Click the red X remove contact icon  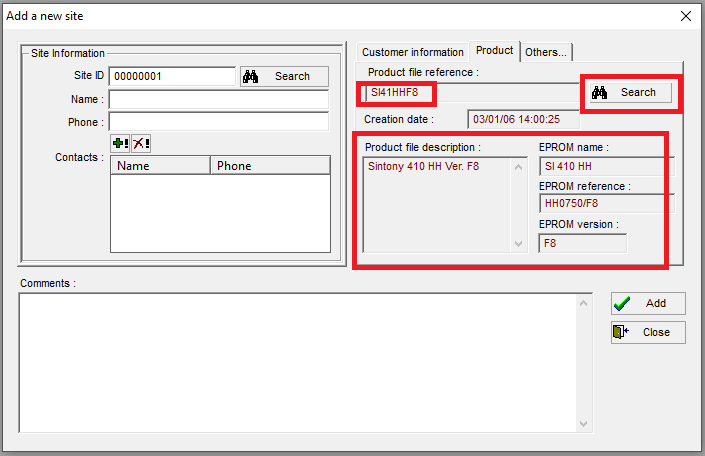point(141,144)
